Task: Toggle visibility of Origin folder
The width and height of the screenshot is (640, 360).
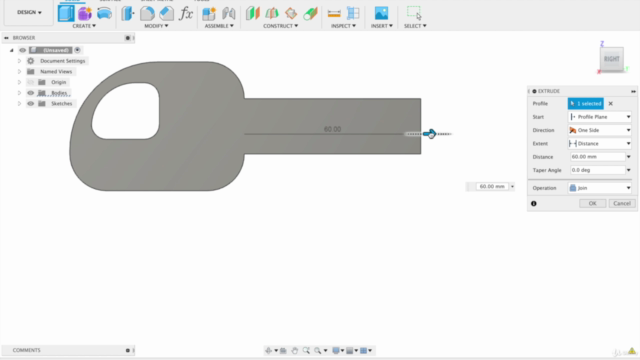Action: [x=31, y=82]
